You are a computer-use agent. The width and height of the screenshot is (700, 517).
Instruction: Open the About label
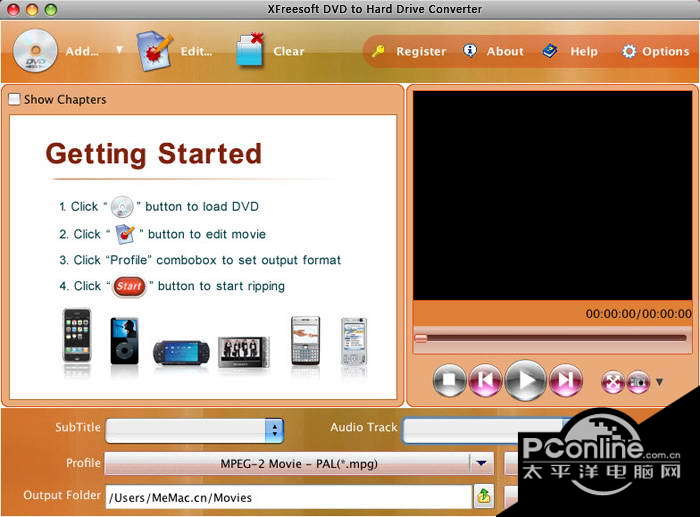coord(505,51)
